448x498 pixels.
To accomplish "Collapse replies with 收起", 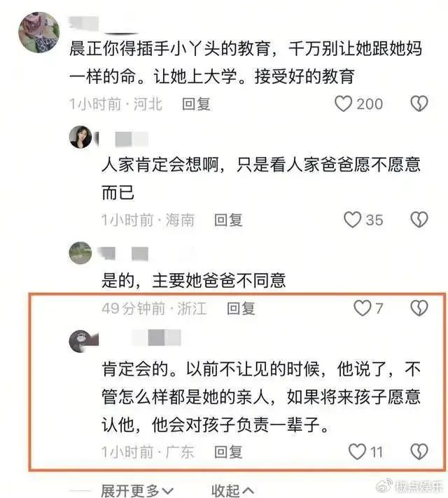I will pyautogui.click(x=232, y=491).
